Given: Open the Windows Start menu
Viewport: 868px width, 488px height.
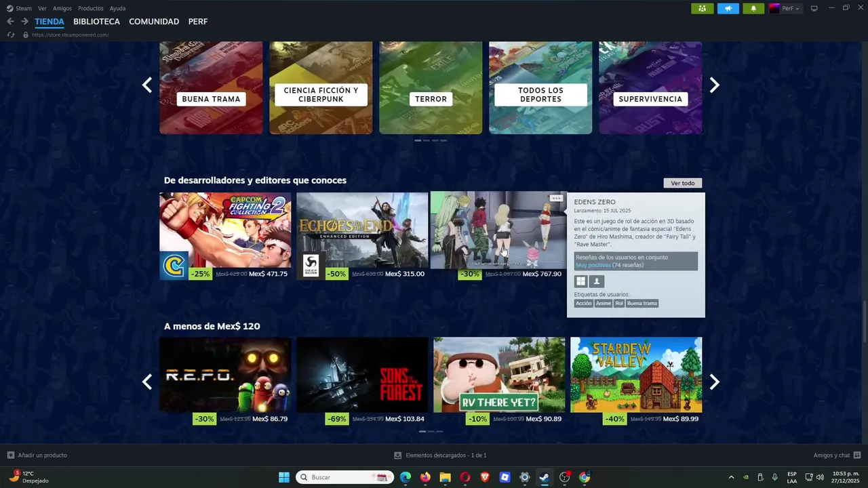Looking at the screenshot, I should point(284,477).
